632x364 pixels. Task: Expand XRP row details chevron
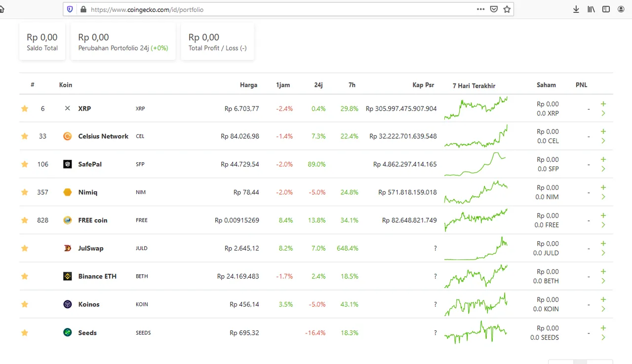603,113
